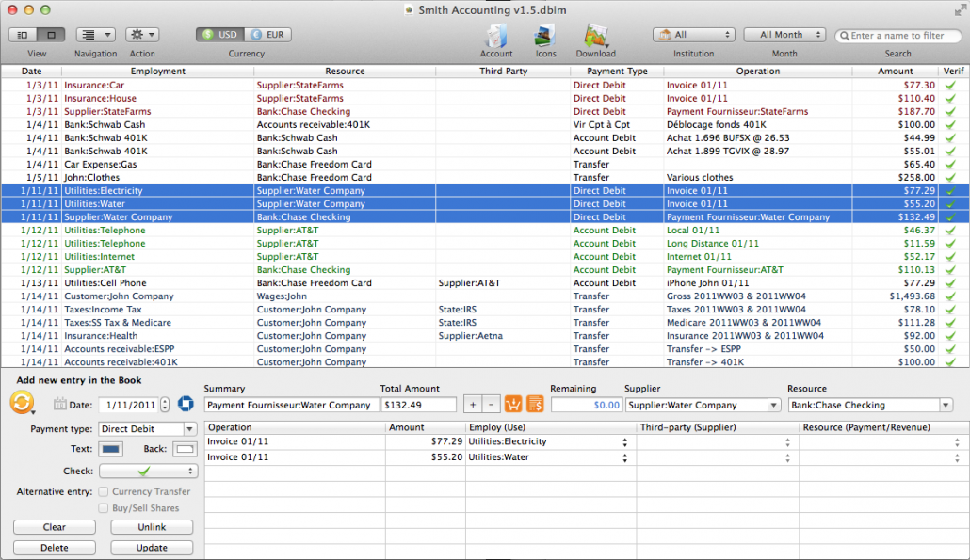
Task: Click the date stepper arrows
Action: click(x=165, y=405)
